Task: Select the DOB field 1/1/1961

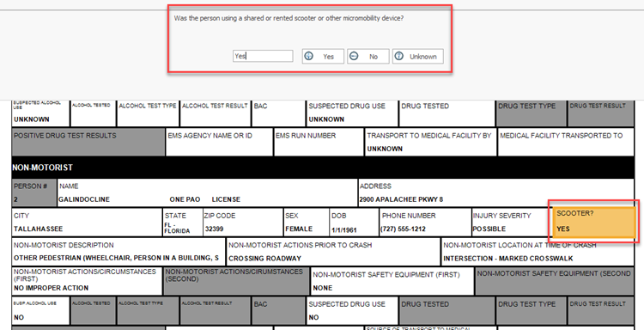Action: click(354, 223)
